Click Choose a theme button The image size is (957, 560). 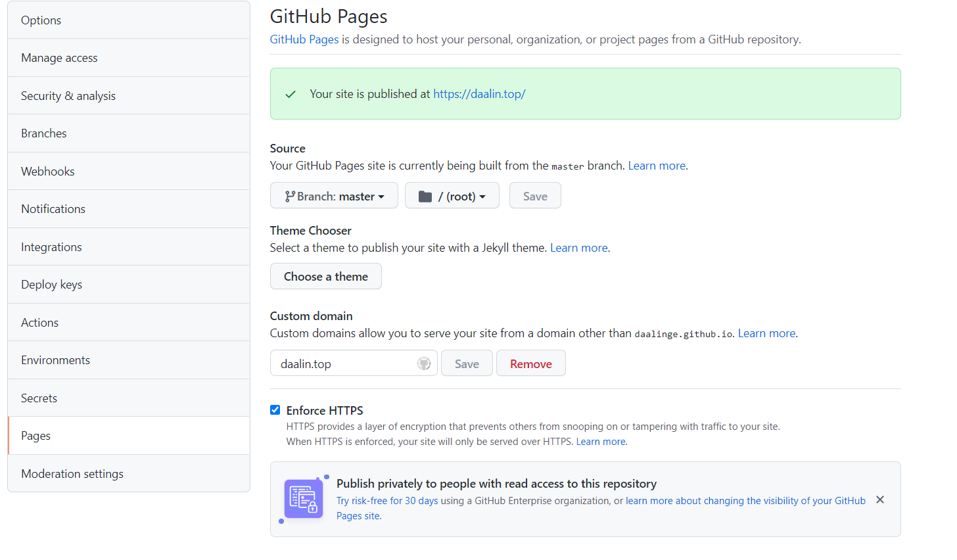pos(326,277)
